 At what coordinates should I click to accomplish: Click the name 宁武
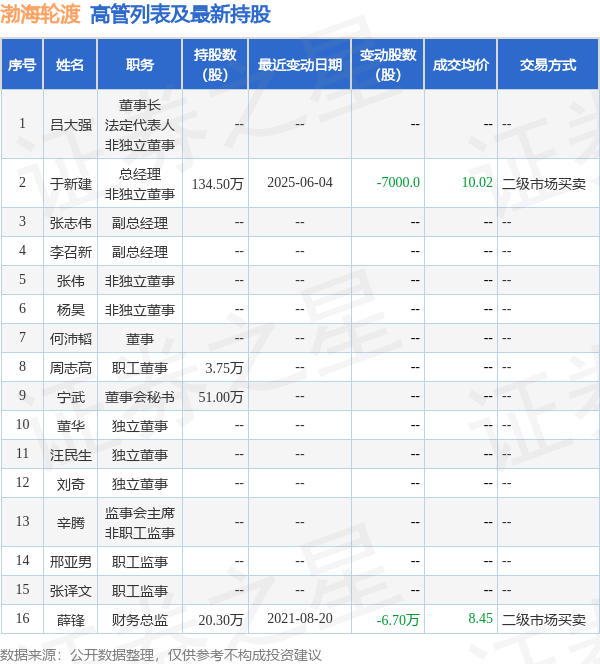71,397
